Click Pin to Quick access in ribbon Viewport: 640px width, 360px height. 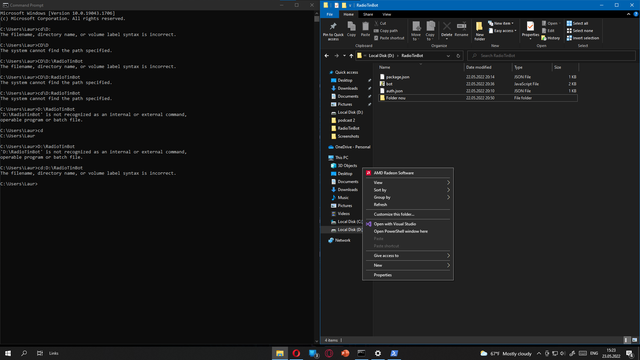[x=333, y=31]
